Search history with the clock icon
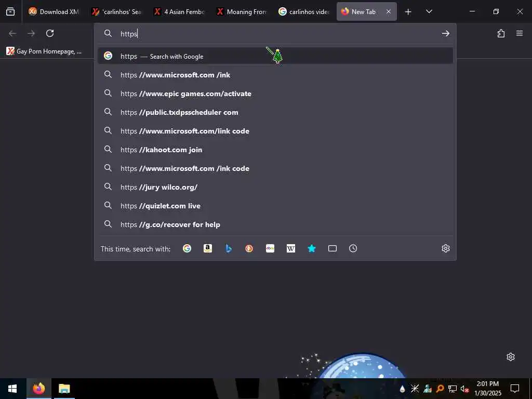 click(x=353, y=248)
